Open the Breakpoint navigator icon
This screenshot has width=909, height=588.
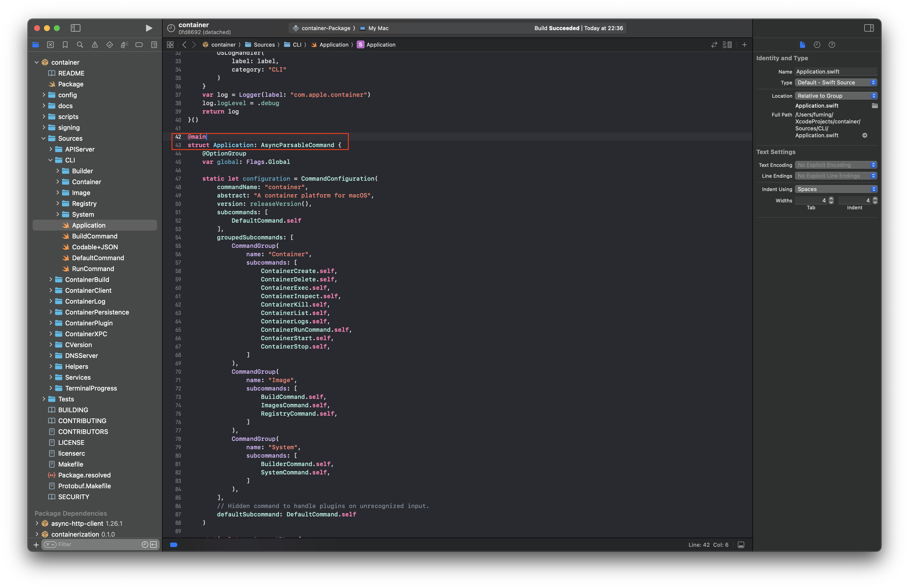pos(139,45)
